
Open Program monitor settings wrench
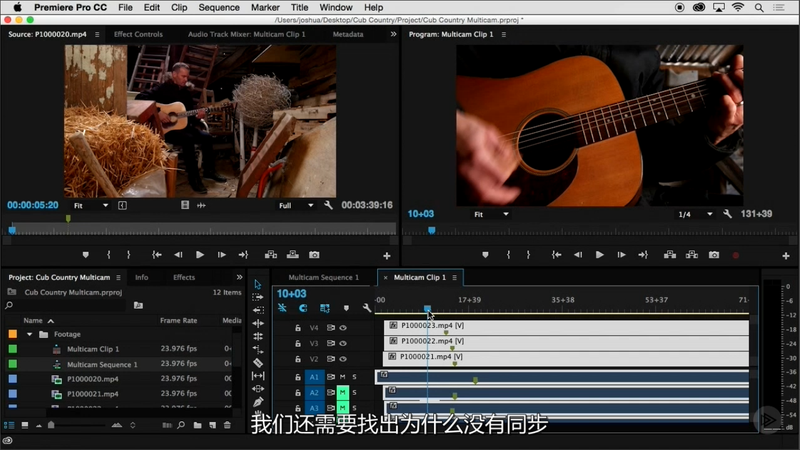(x=728, y=214)
